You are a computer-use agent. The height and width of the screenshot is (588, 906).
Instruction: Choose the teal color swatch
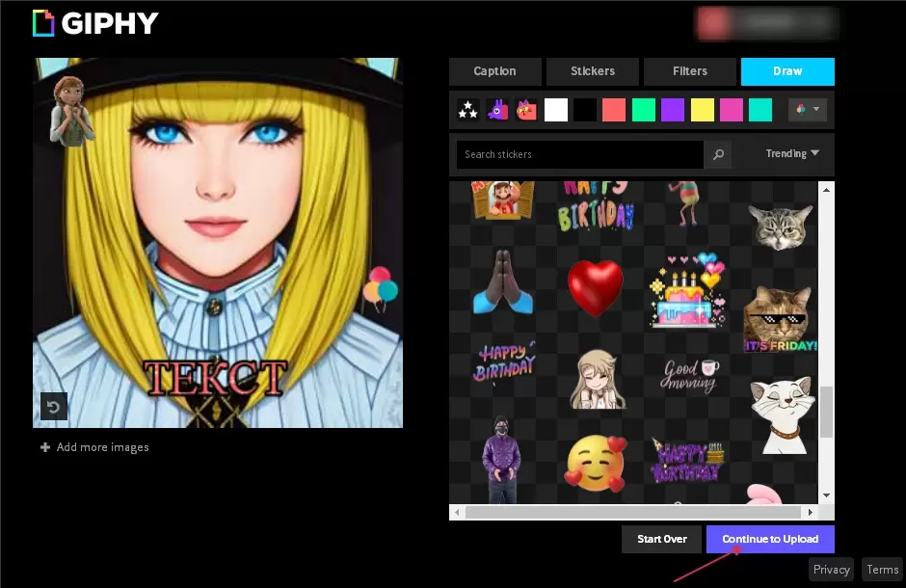coord(760,110)
